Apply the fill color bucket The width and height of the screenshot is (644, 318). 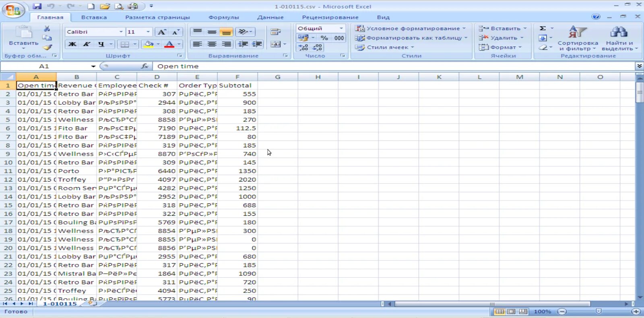(149, 44)
